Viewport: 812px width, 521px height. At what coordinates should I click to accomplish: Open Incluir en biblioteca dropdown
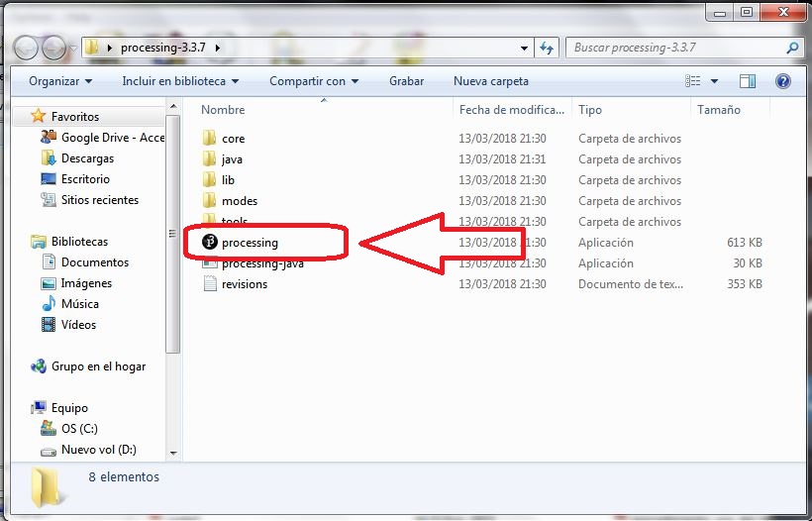pyautogui.click(x=180, y=81)
